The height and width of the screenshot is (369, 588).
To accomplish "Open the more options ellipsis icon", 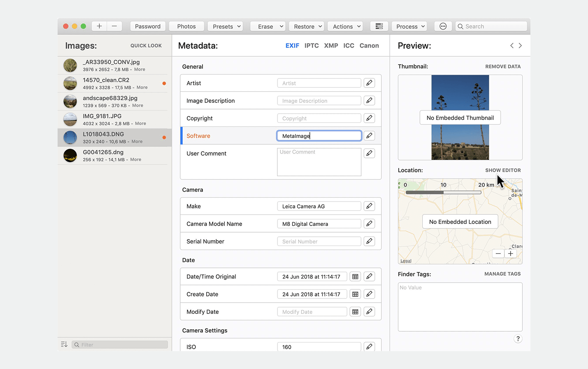I will (x=443, y=26).
